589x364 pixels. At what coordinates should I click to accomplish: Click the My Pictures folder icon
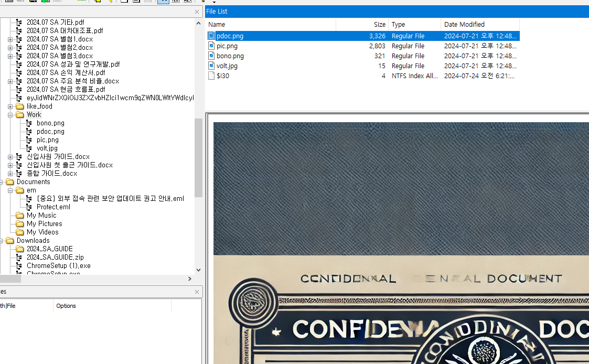click(x=20, y=224)
